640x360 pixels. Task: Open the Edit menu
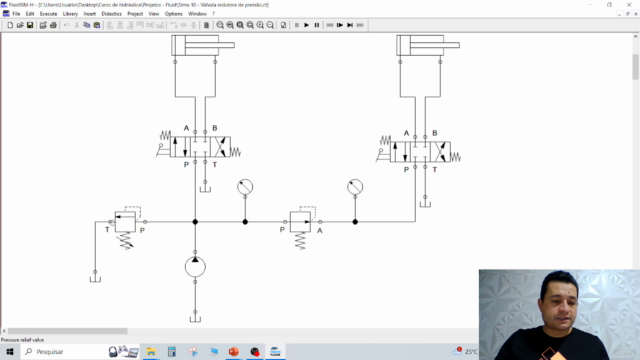click(x=30, y=14)
